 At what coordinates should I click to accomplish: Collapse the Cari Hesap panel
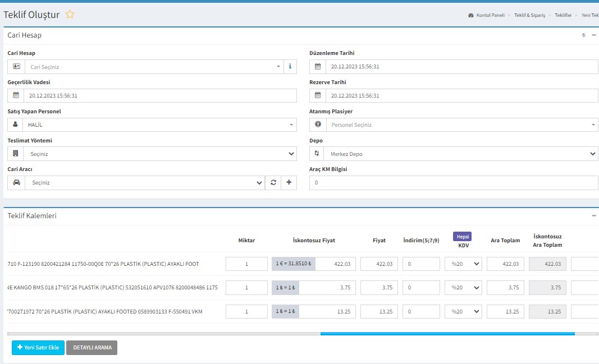pos(593,35)
